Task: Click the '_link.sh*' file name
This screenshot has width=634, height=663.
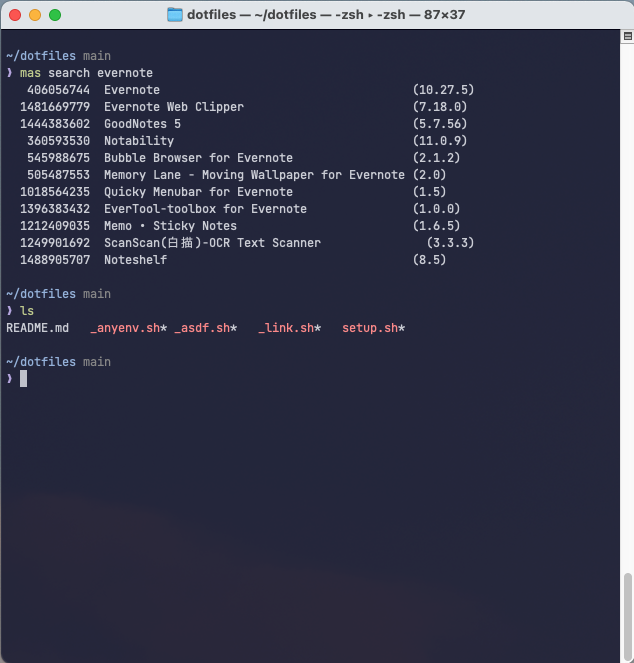Action: pos(289,328)
